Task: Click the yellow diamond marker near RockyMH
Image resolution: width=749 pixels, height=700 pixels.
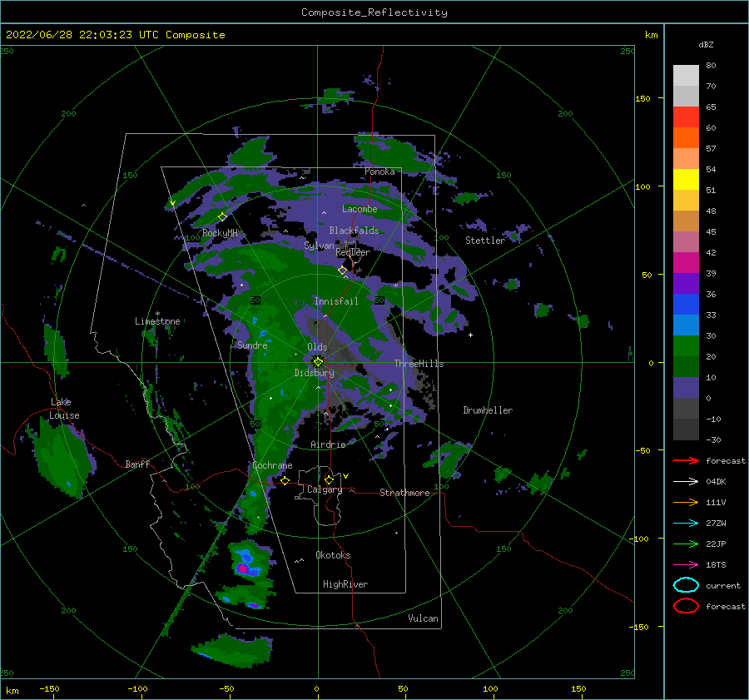Action: (222, 217)
